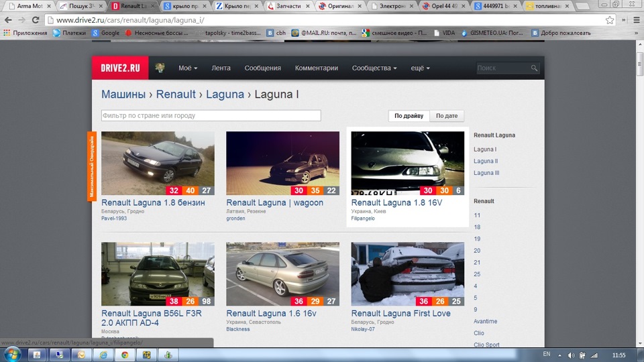The image size is (644, 362).
Task: Open the cbh bookmark
Action: [276, 33]
